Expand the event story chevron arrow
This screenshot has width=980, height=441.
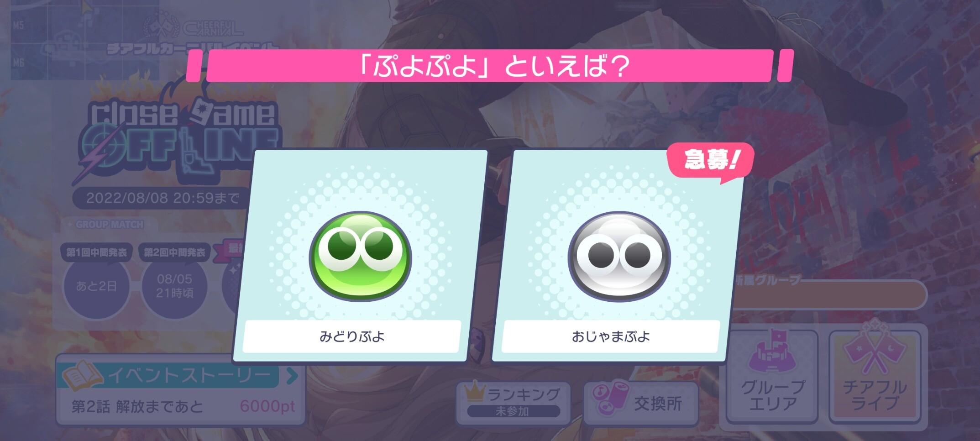point(292,376)
